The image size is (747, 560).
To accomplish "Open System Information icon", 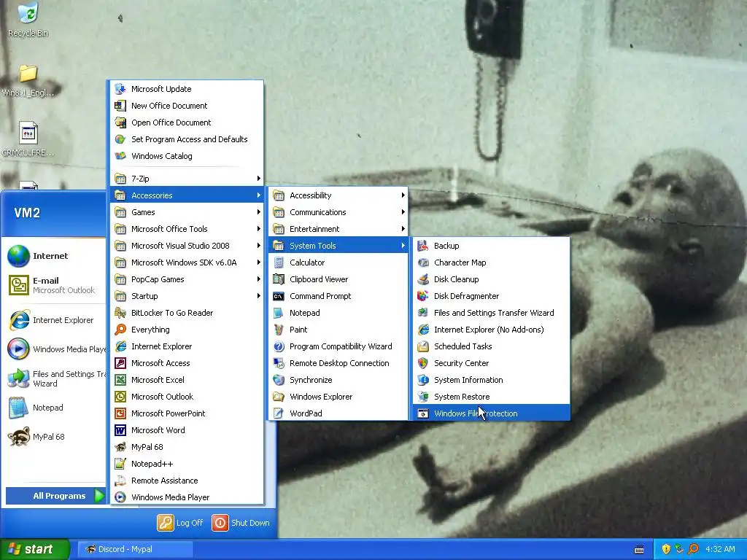I will click(423, 379).
